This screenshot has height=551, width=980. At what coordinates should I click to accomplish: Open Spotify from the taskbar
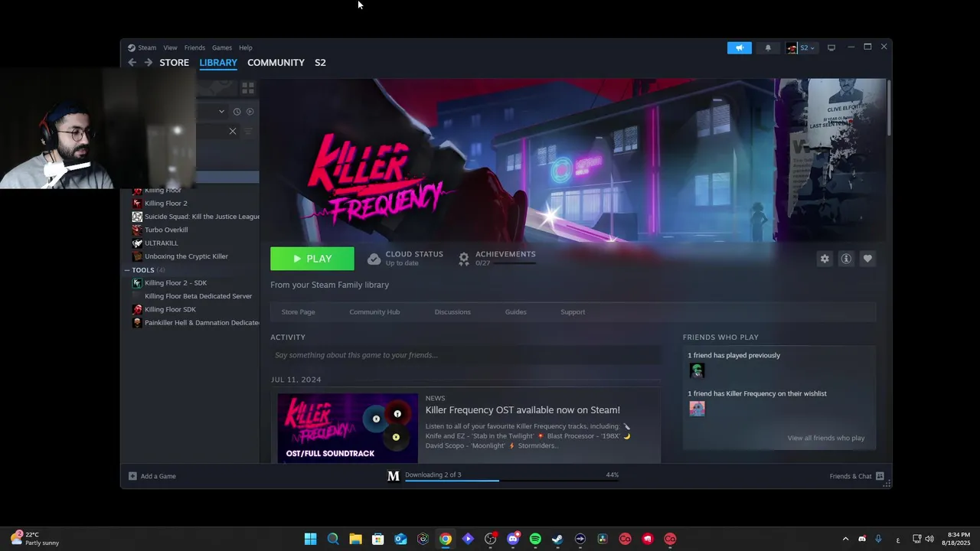[535, 539]
